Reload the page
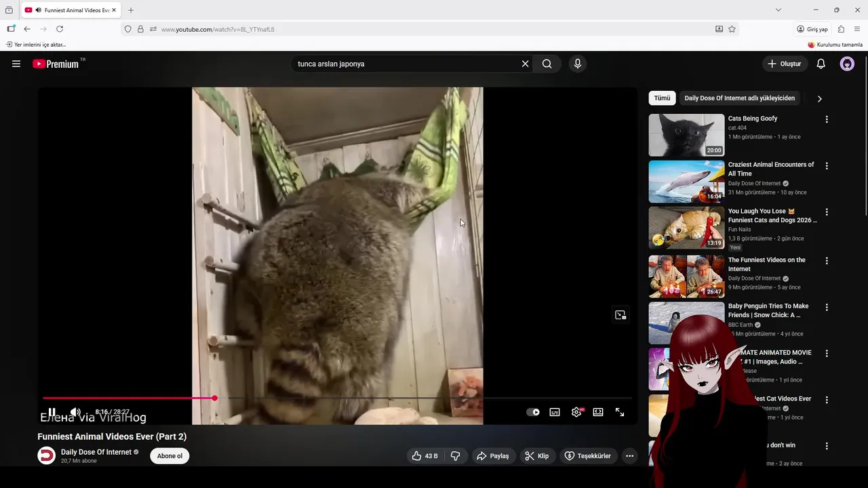This screenshot has height=488, width=868. 60,29
